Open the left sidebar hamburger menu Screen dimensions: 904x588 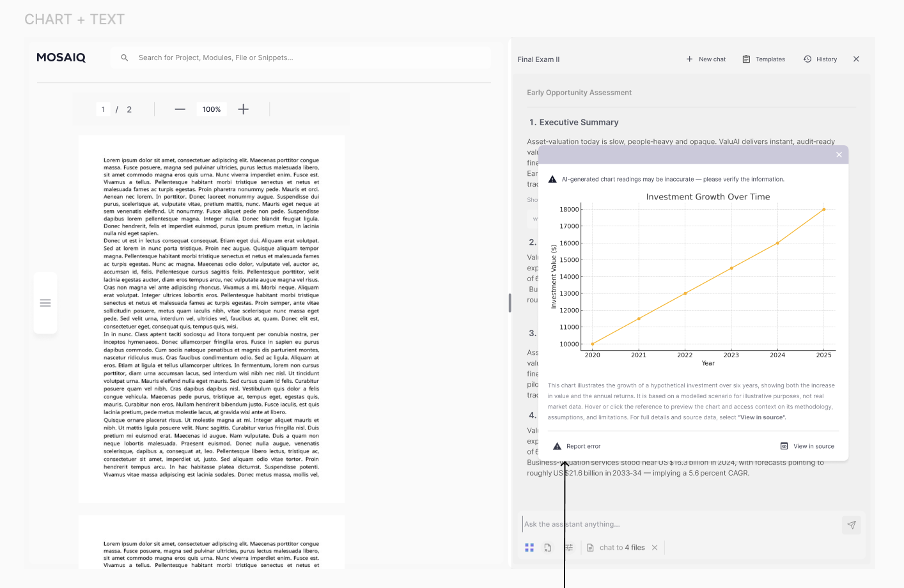pyautogui.click(x=45, y=302)
